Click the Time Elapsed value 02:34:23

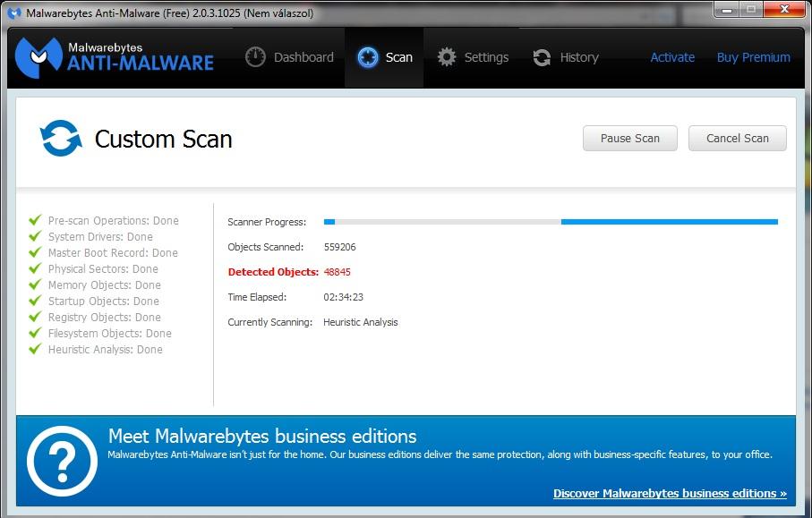pyautogui.click(x=344, y=297)
